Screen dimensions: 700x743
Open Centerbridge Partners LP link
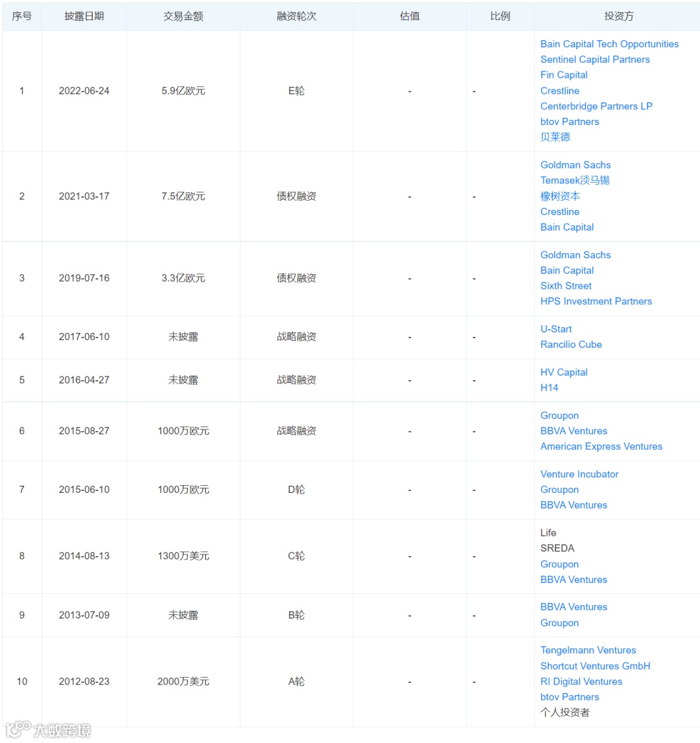point(596,106)
